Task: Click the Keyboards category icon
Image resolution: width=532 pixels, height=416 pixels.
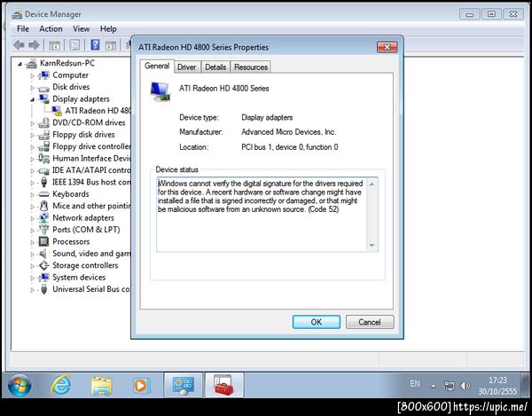Action: coord(43,194)
